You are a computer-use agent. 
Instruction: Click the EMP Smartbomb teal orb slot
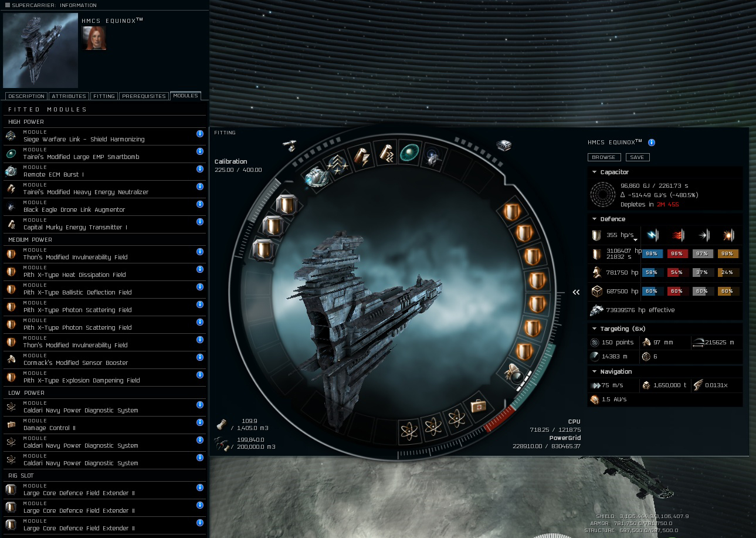[x=409, y=154]
